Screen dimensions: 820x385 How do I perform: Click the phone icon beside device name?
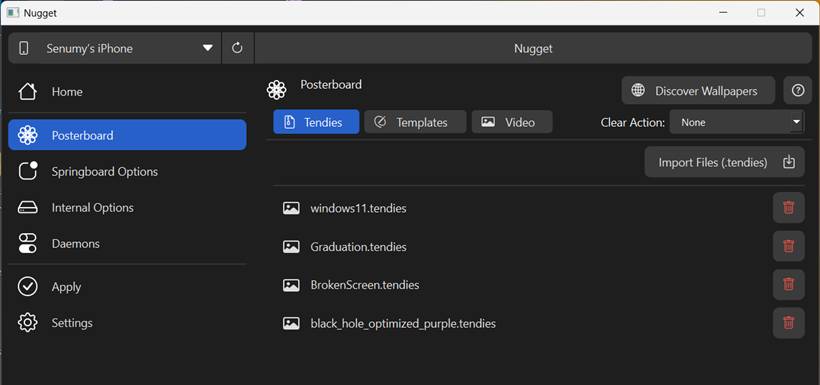[x=24, y=48]
